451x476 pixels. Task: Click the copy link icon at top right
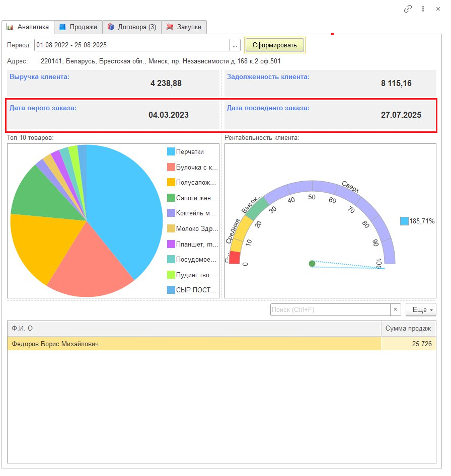[x=408, y=9]
